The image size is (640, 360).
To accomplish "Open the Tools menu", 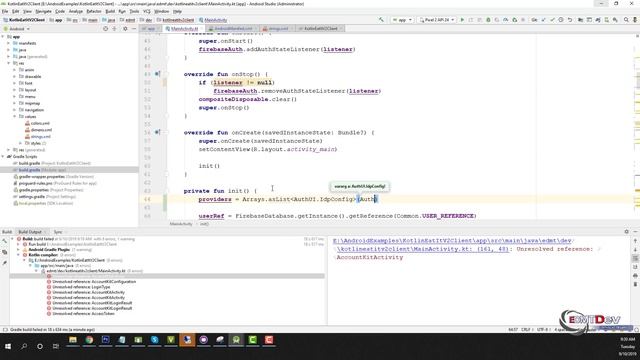I will 134,11.
